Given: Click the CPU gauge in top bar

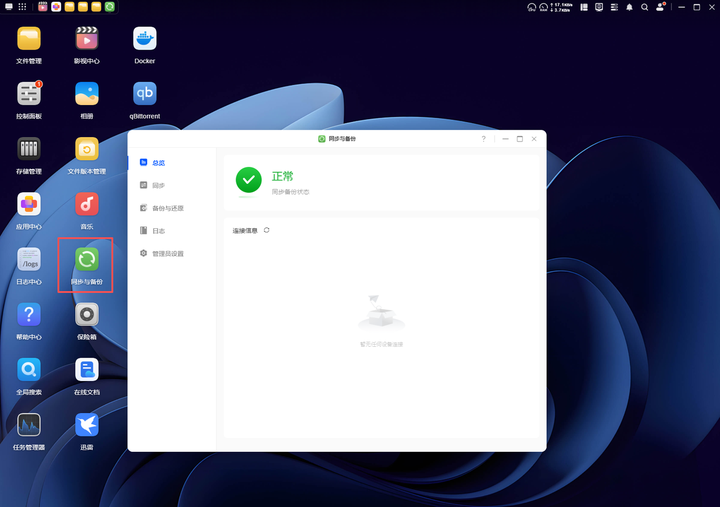Looking at the screenshot, I should pos(532,7).
